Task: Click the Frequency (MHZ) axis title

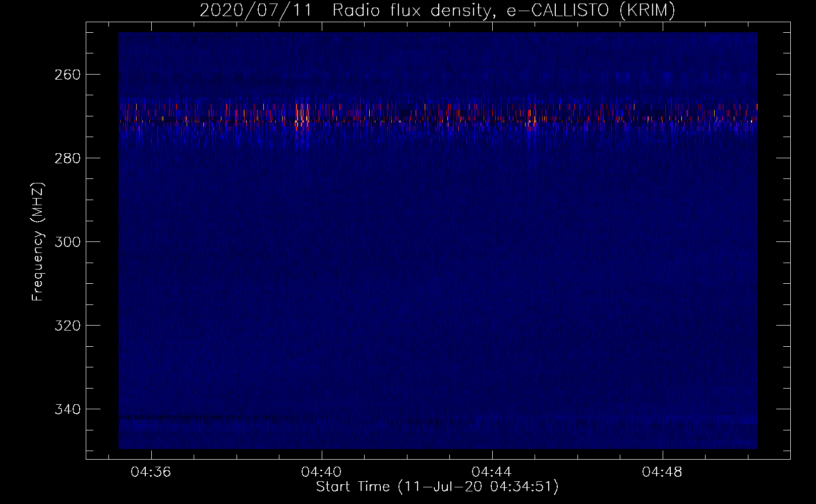Action: pyautogui.click(x=38, y=241)
